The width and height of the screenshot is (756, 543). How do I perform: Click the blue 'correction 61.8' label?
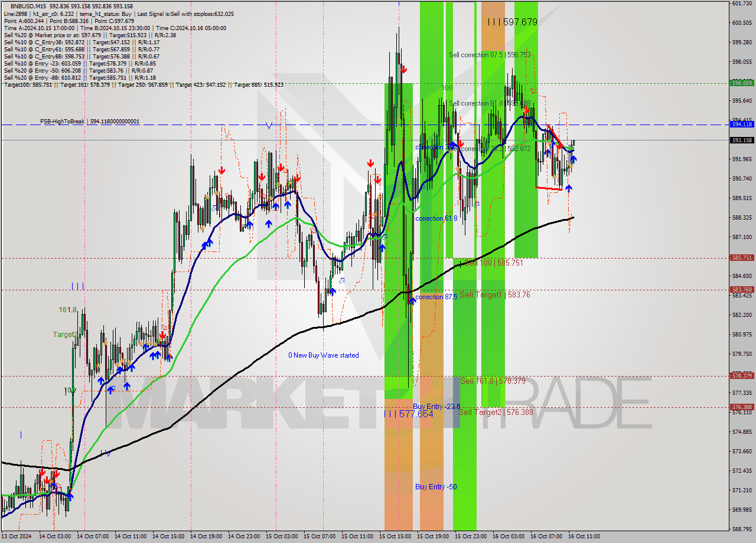436,218
